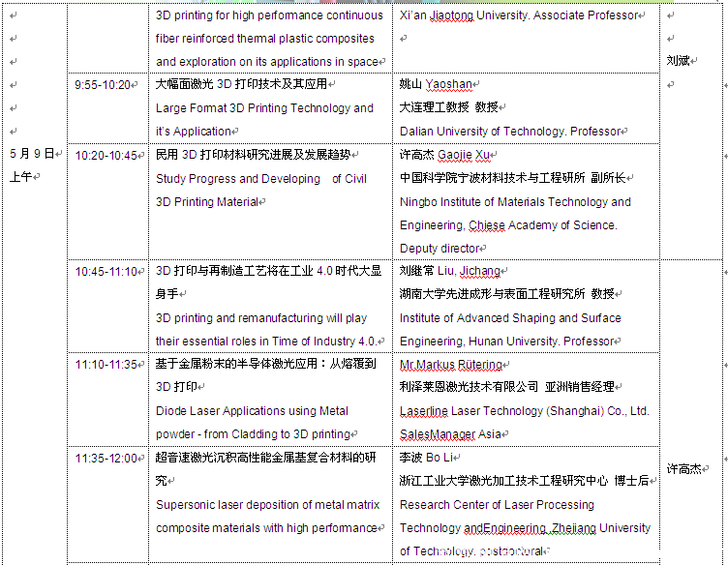Click the 5月9日 date text
The height and width of the screenshot is (565, 728).
32,154
